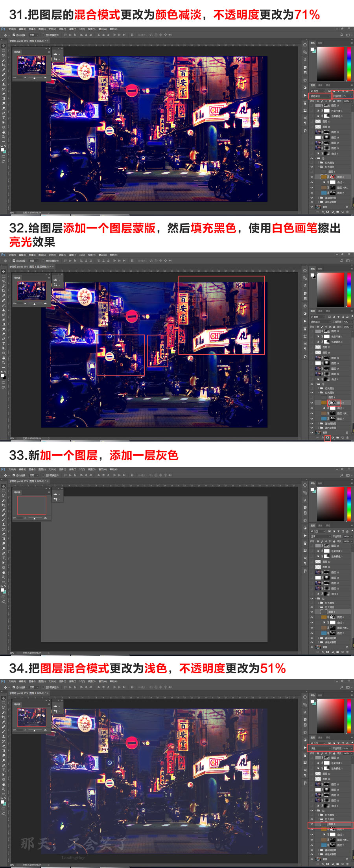The width and height of the screenshot is (354, 868).
Task: Toggle 自动选择 checkbox in step 31 screenshot
Action: 14,35
